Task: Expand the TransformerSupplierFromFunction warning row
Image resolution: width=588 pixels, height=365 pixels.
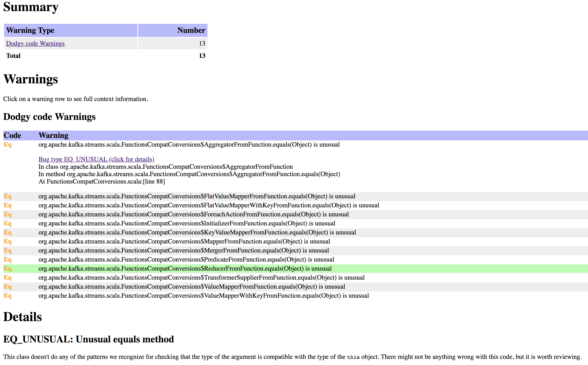Action: pos(201,278)
